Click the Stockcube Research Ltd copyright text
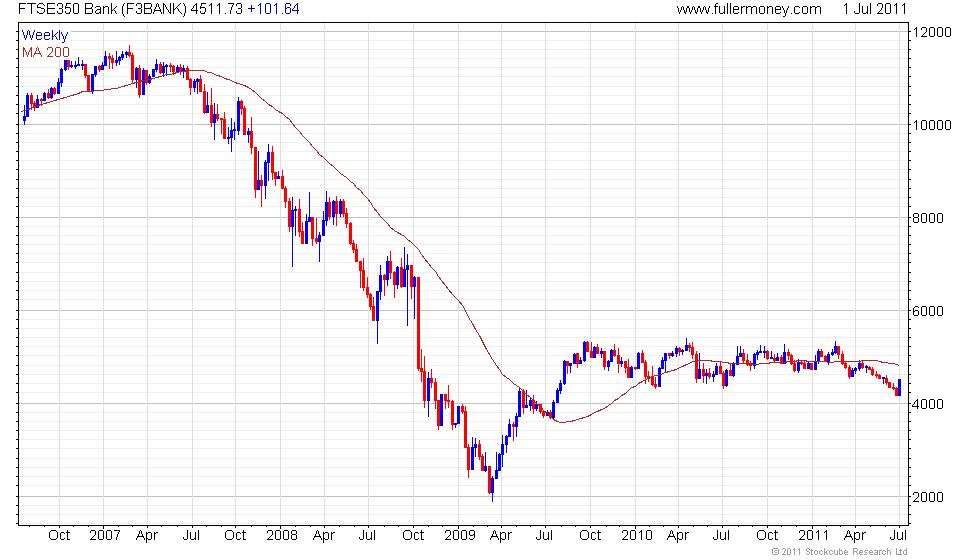The width and height of the screenshot is (960, 560). click(x=839, y=552)
